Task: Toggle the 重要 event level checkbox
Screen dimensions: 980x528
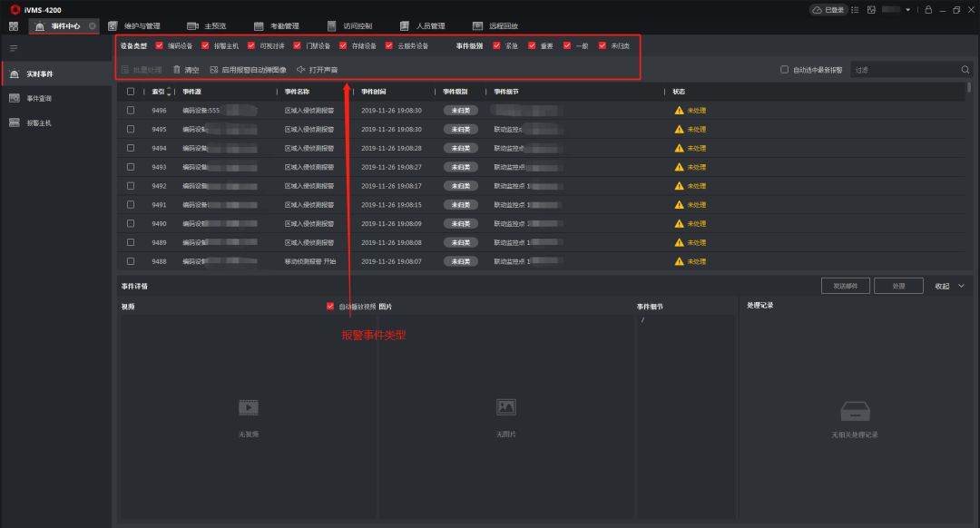Action: 532,45
